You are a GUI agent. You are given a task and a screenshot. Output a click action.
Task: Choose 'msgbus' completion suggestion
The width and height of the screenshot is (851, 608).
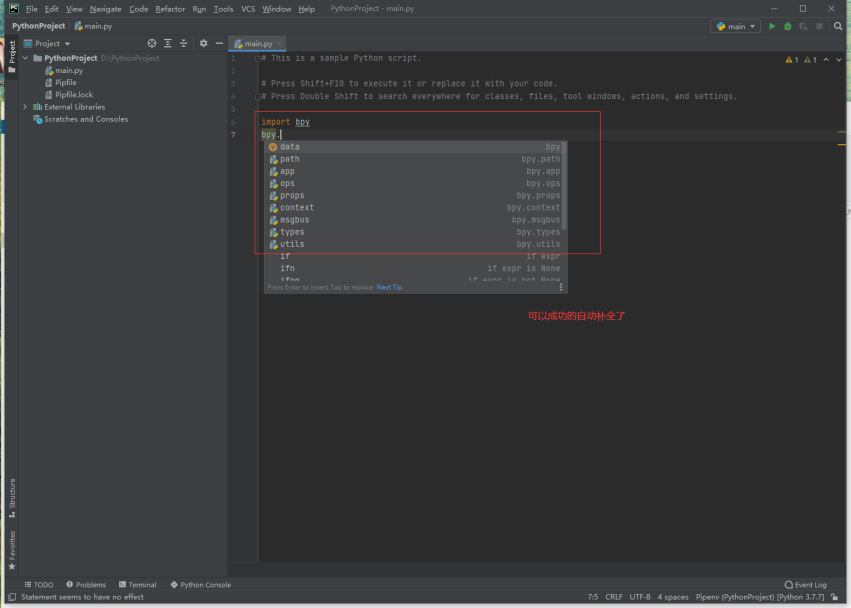tap(414, 220)
